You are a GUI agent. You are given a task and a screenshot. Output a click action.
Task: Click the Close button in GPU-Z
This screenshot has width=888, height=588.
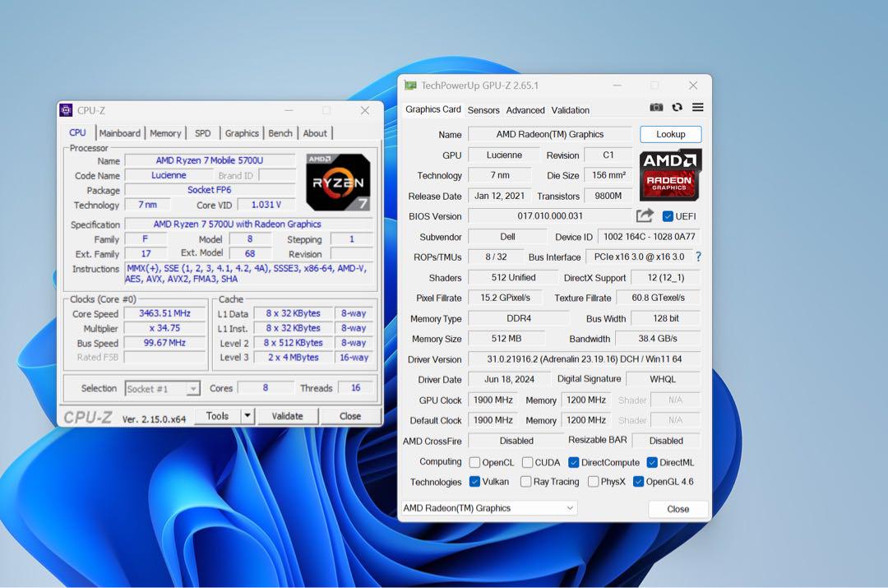click(x=678, y=509)
